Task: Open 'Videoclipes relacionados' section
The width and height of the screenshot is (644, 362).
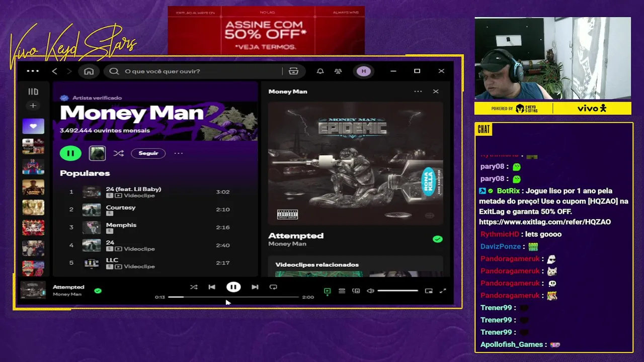Action: (317, 264)
